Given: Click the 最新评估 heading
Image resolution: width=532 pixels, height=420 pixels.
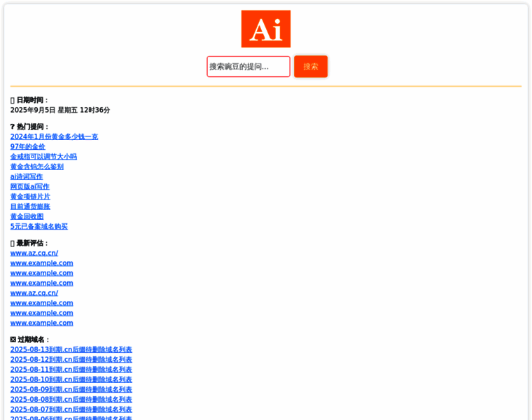Looking at the screenshot, I should click(29, 243).
